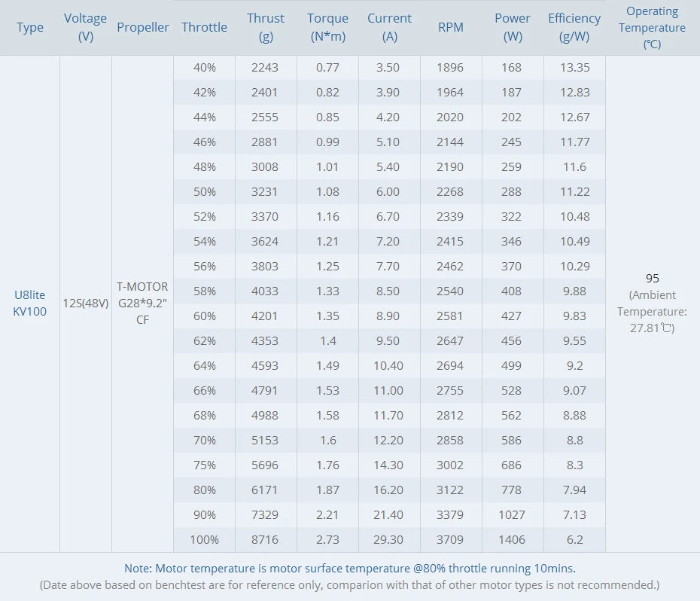Click the 12S(48V) voltage cell
The height and width of the screenshot is (601, 700).
click(x=86, y=304)
